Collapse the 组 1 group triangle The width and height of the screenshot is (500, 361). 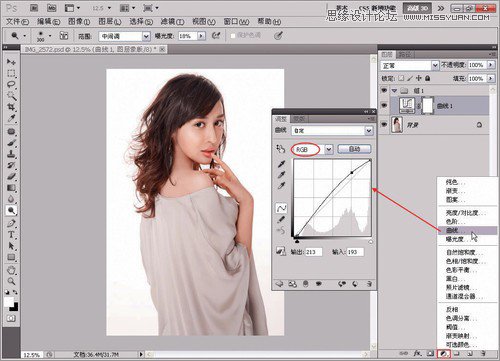coord(395,91)
